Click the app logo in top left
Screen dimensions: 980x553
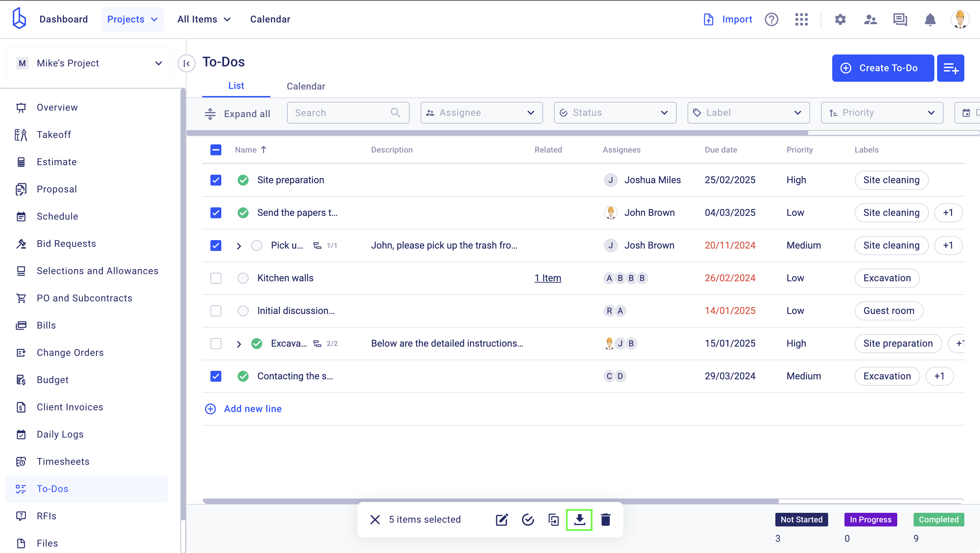coord(19,18)
